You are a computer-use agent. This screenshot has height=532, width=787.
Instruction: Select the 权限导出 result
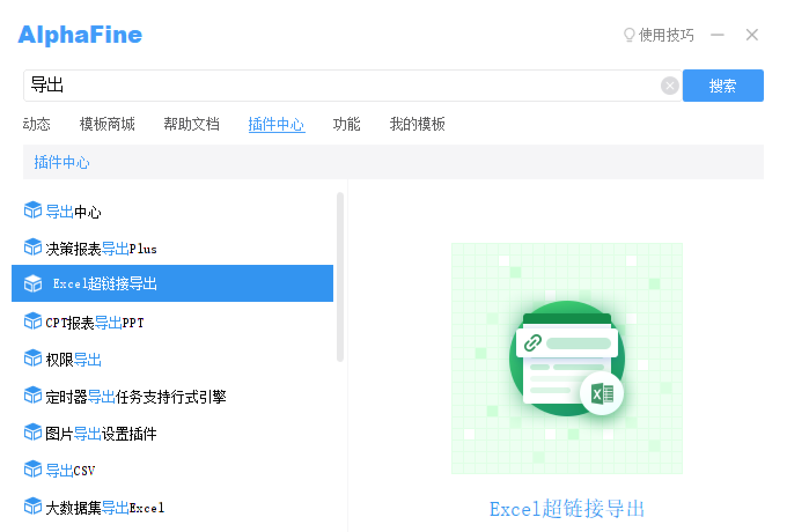pyautogui.click(x=172, y=359)
